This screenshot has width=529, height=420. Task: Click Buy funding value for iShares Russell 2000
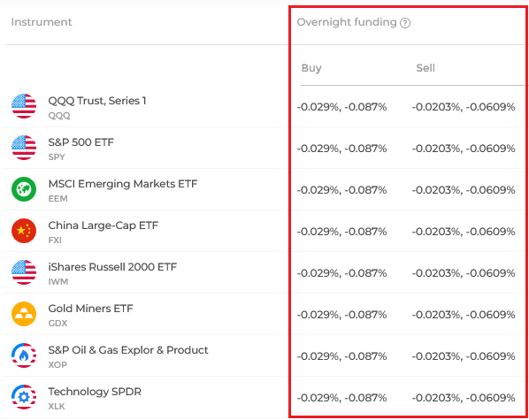point(341,273)
